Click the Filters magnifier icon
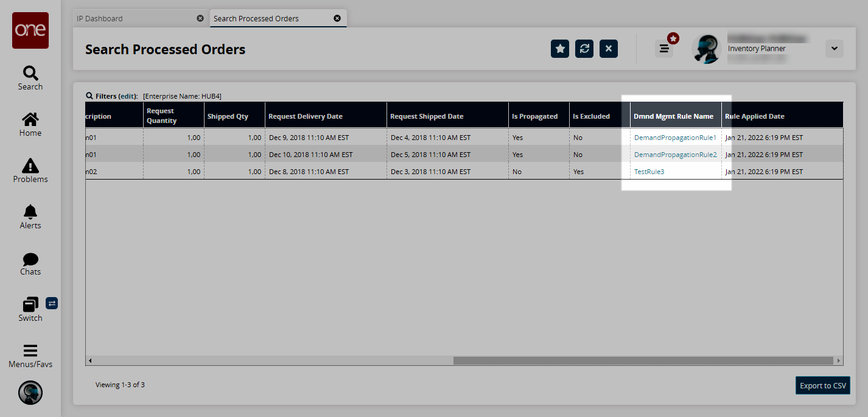868x417 pixels. (x=89, y=96)
